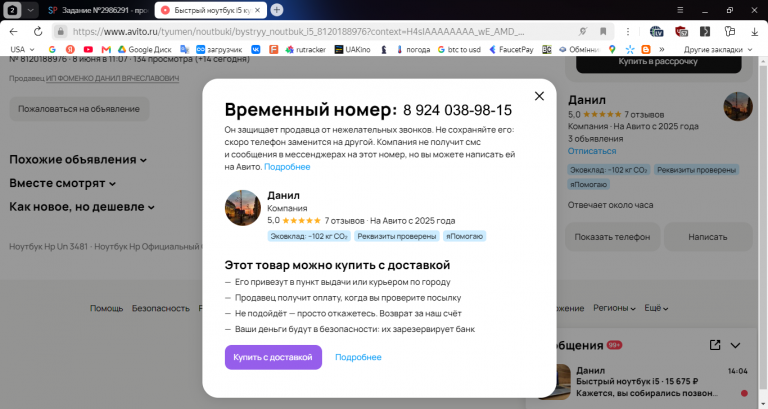Open the Безопасность footer link

[x=161, y=308]
